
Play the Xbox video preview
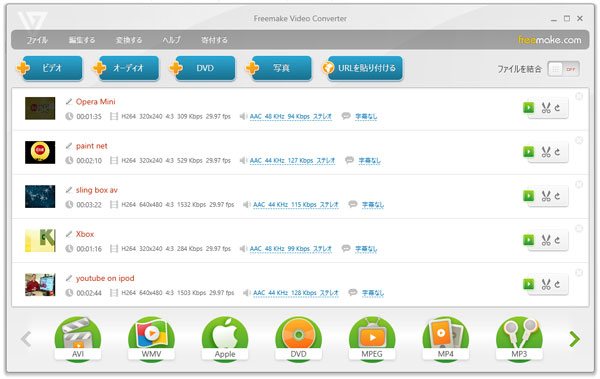click(528, 240)
